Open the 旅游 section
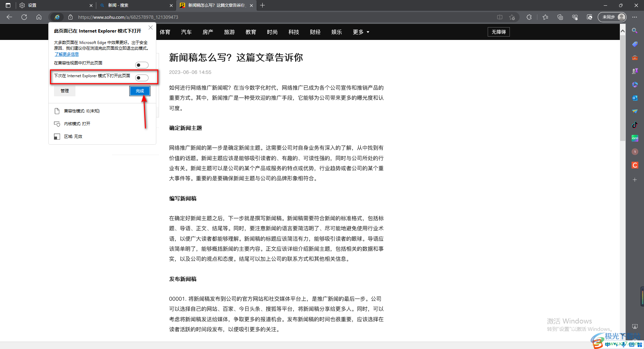 [229, 32]
